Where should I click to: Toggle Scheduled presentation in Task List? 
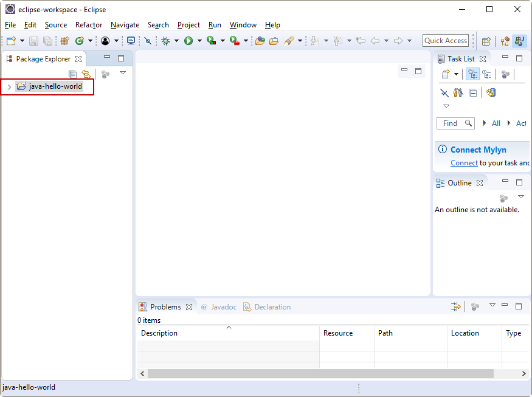[486, 74]
